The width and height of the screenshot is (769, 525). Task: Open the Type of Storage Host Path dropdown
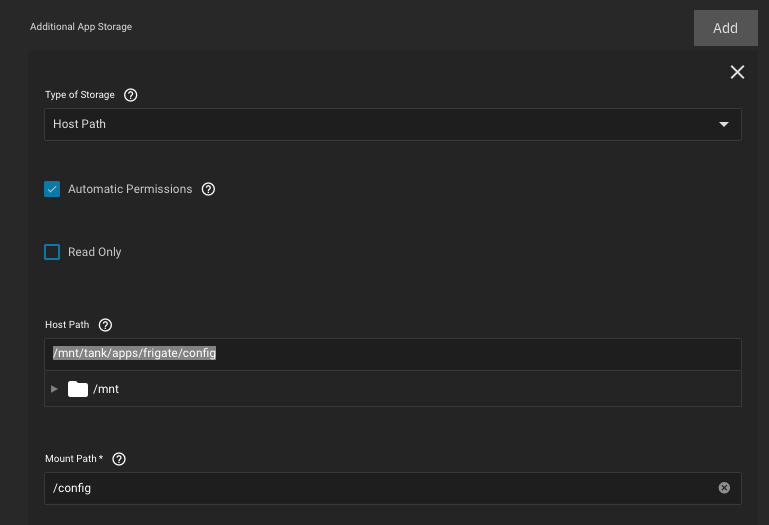pyautogui.click(x=380, y=124)
